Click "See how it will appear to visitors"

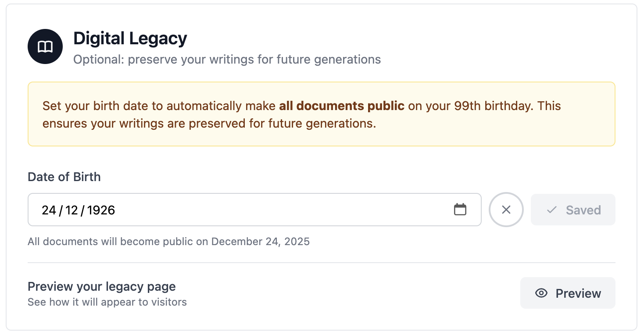click(107, 302)
